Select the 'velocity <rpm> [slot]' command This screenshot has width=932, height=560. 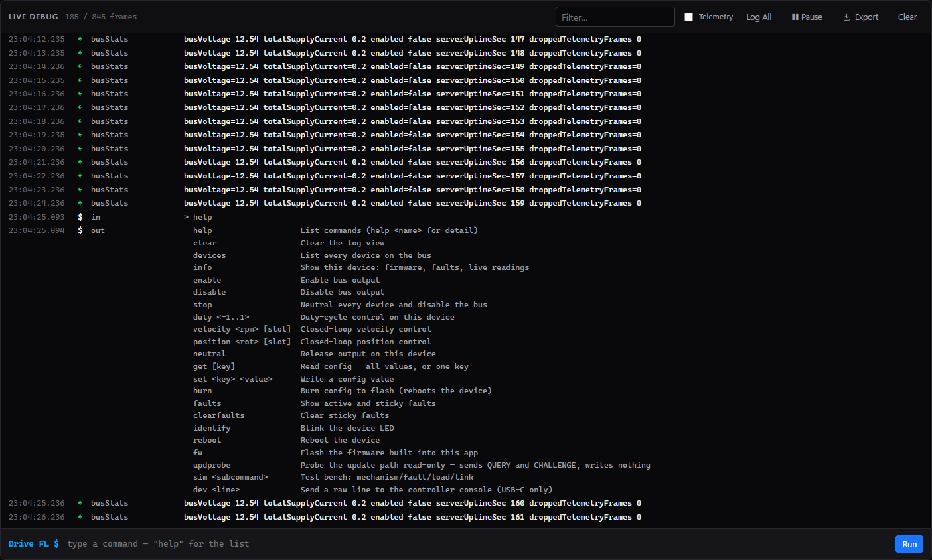pyautogui.click(x=242, y=329)
